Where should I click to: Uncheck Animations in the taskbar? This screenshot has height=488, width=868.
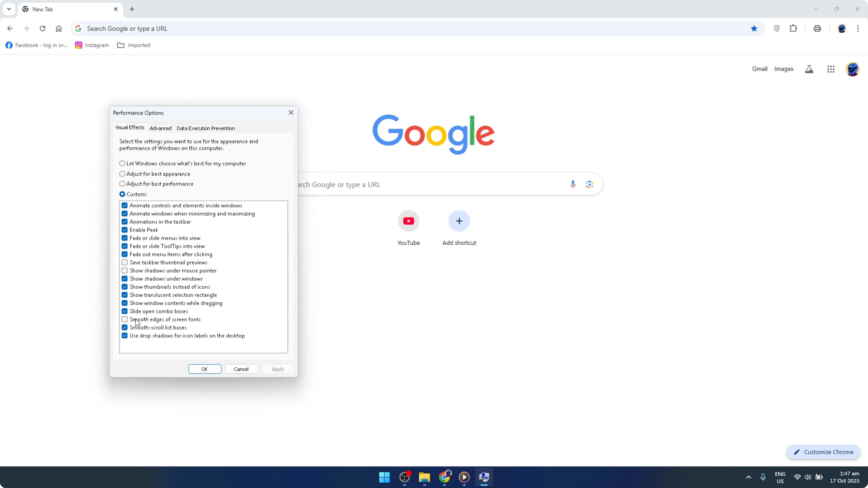tap(125, 222)
